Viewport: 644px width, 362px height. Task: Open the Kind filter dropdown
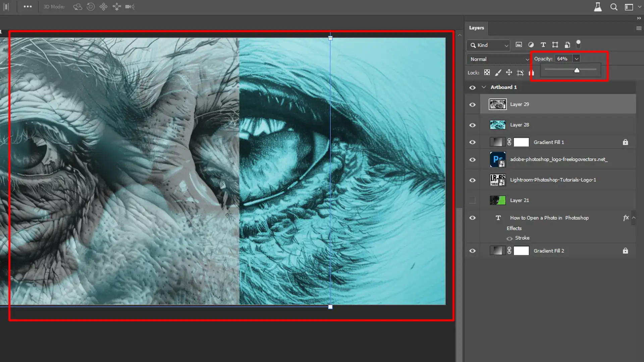(x=488, y=45)
